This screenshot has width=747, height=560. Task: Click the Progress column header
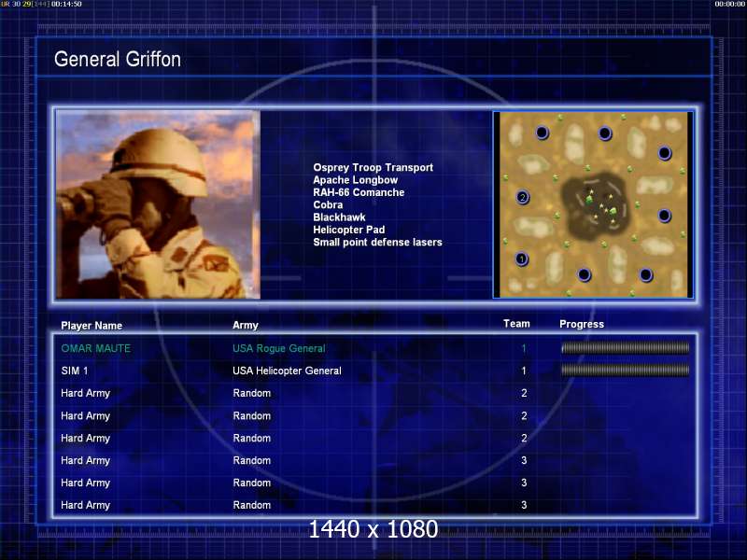581,324
